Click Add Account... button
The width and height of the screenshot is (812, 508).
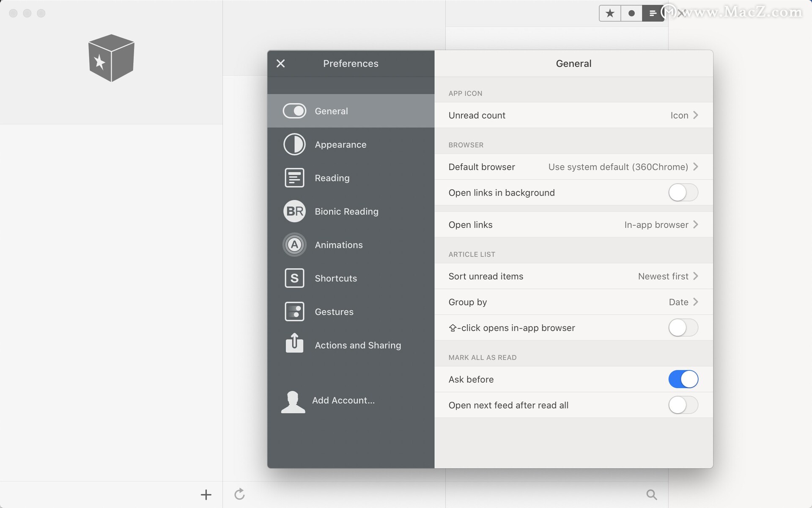(343, 400)
